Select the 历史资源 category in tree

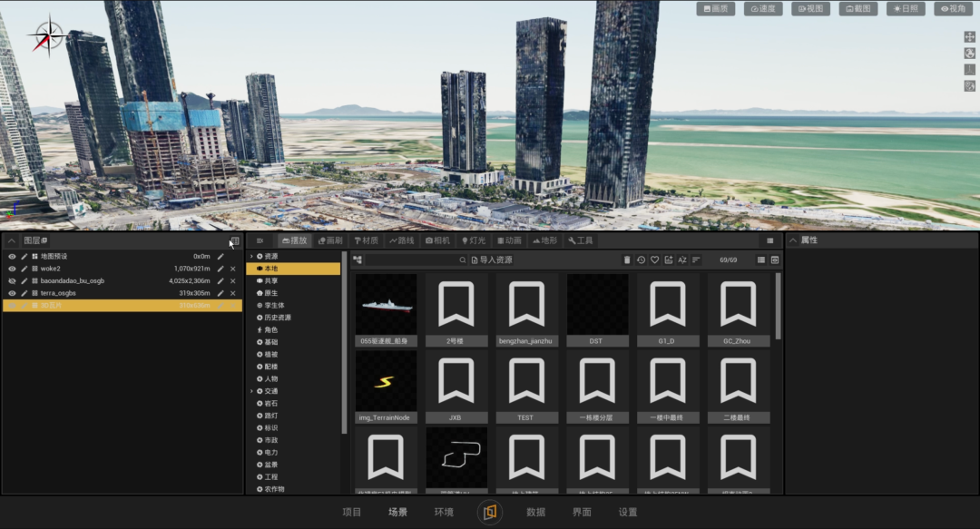278,318
